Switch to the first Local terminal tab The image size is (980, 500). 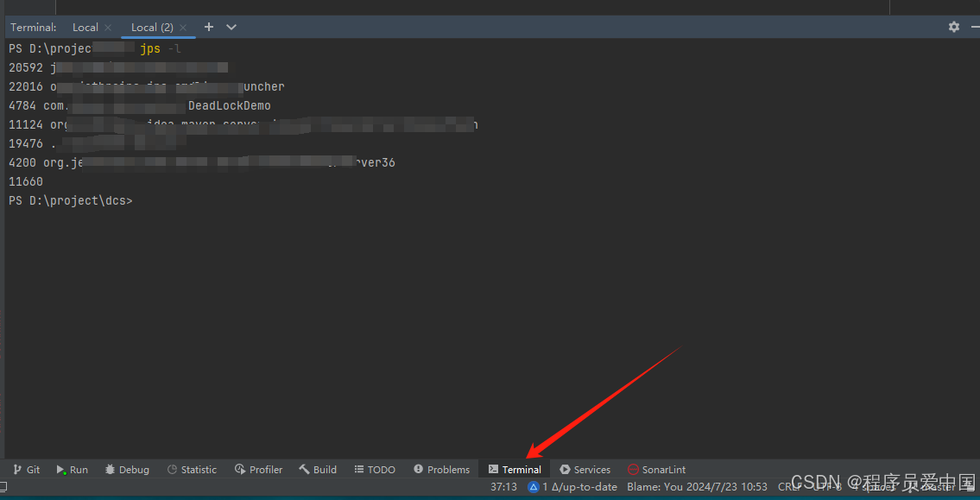point(85,27)
